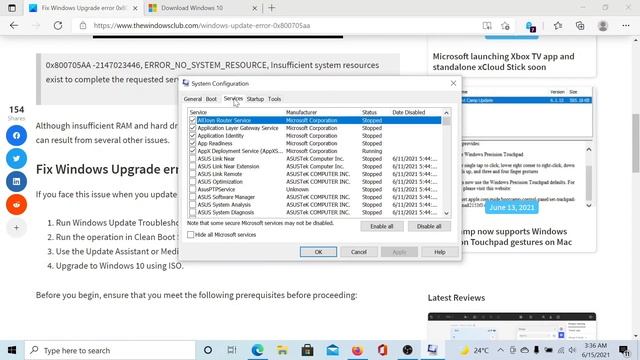Uncheck Application Layer Gateway Service
The height and width of the screenshot is (360, 640).
click(x=193, y=128)
